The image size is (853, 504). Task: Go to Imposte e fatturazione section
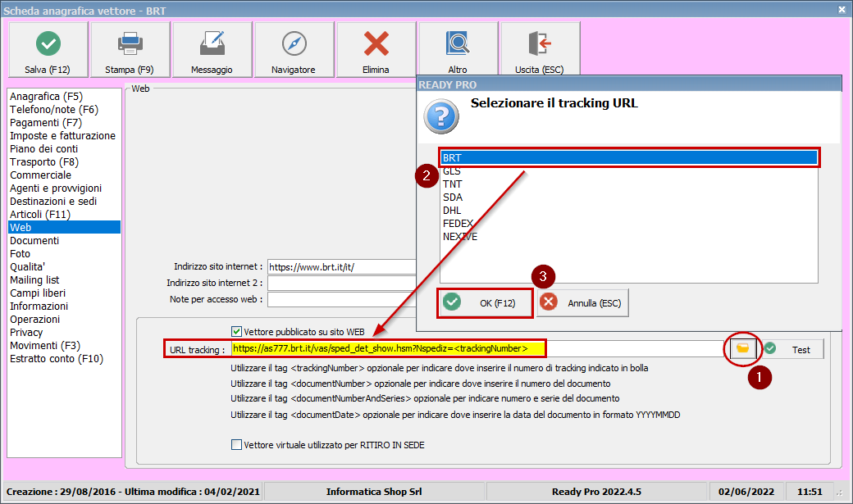click(64, 135)
